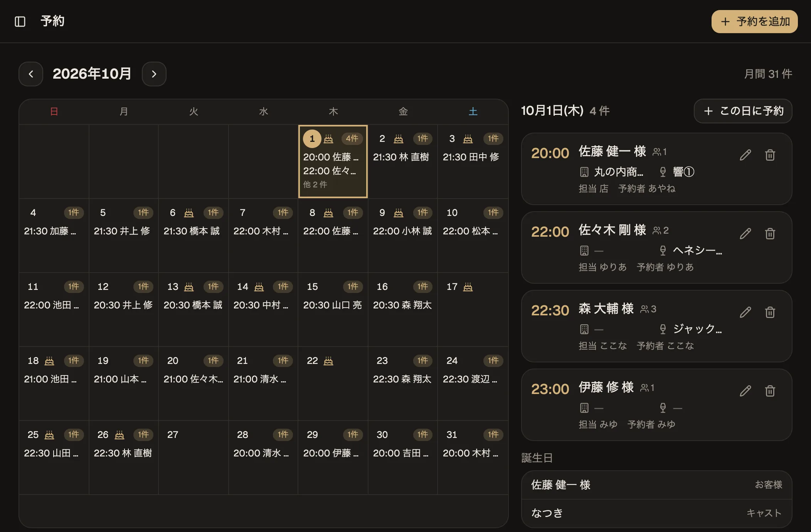Click the 日 Sunday column header
The width and height of the screenshot is (811, 532).
(x=54, y=112)
